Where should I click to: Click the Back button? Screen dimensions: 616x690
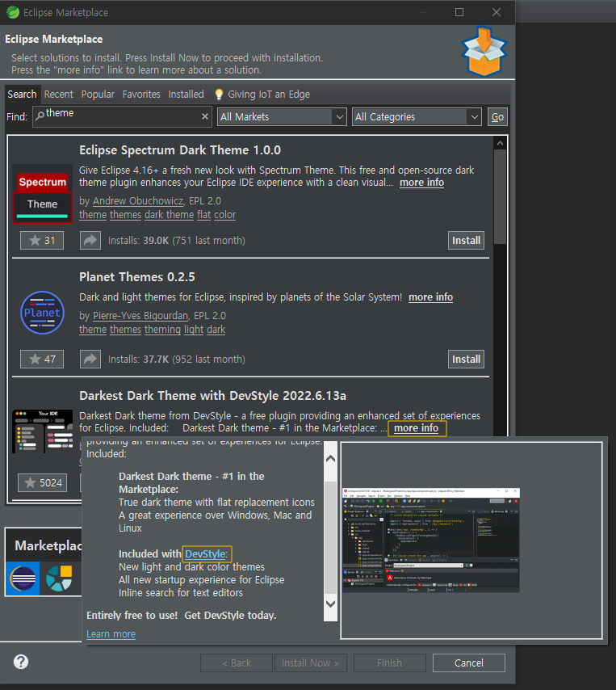click(237, 663)
